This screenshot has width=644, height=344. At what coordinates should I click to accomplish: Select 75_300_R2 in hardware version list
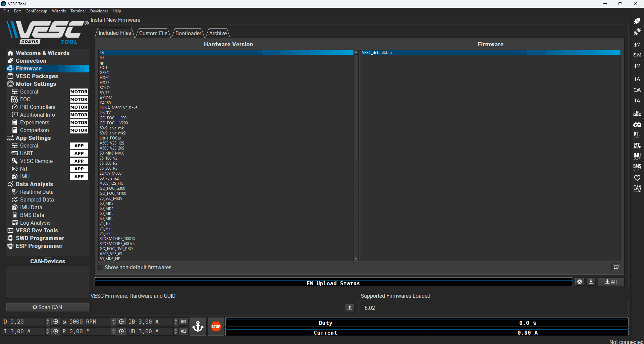point(108,163)
